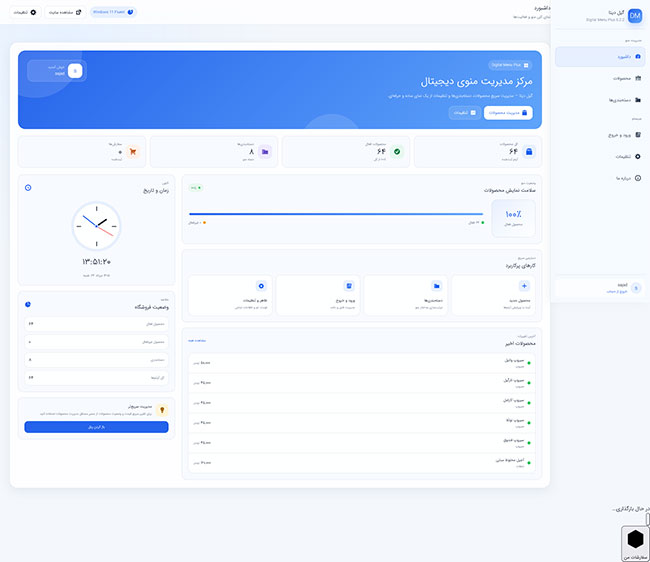This screenshot has width=650, height=562.
Task: Click the Digital Menu Plus badge in banner
Action: point(510,65)
